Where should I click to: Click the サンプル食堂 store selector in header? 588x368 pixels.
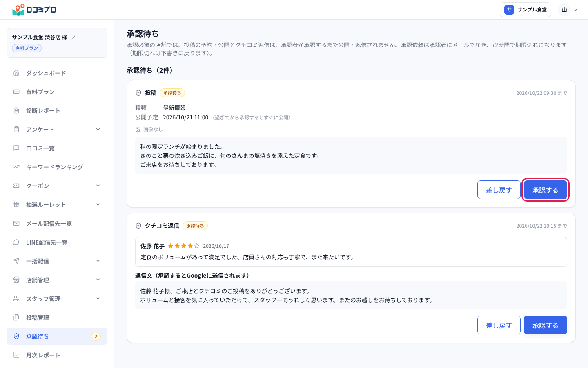[525, 10]
